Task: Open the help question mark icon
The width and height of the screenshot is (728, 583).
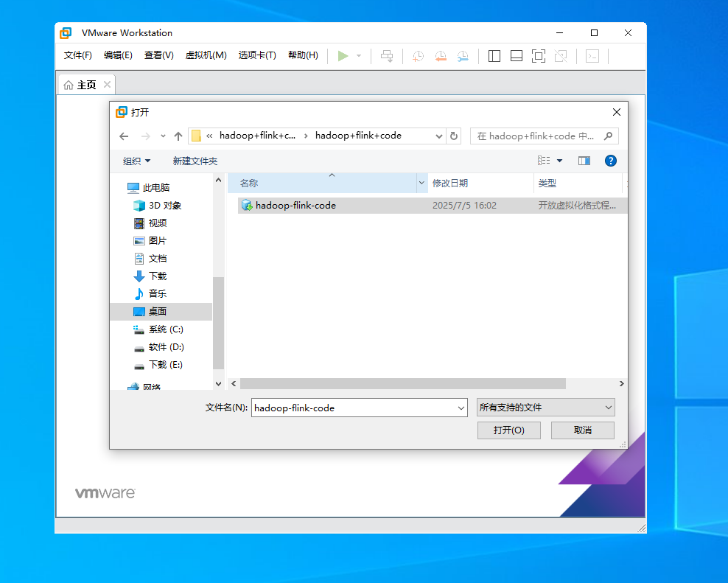Action: [610, 161]
